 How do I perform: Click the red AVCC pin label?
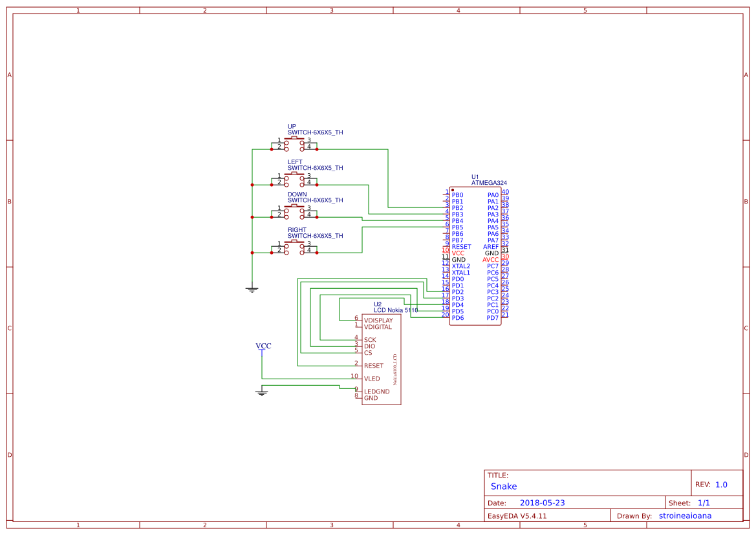(x=490, y=260)
